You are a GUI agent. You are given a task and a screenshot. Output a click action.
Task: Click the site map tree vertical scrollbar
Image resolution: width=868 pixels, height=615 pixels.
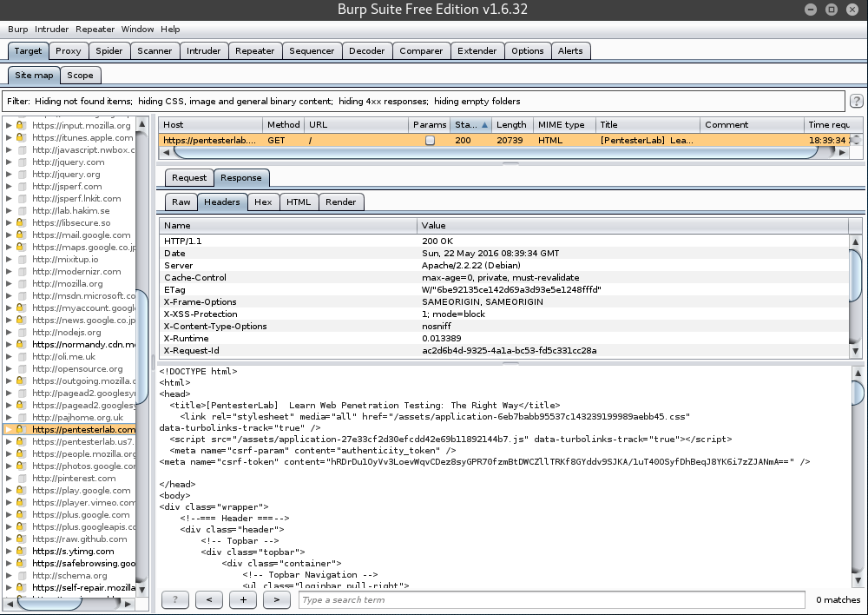[x=141, y=346]
